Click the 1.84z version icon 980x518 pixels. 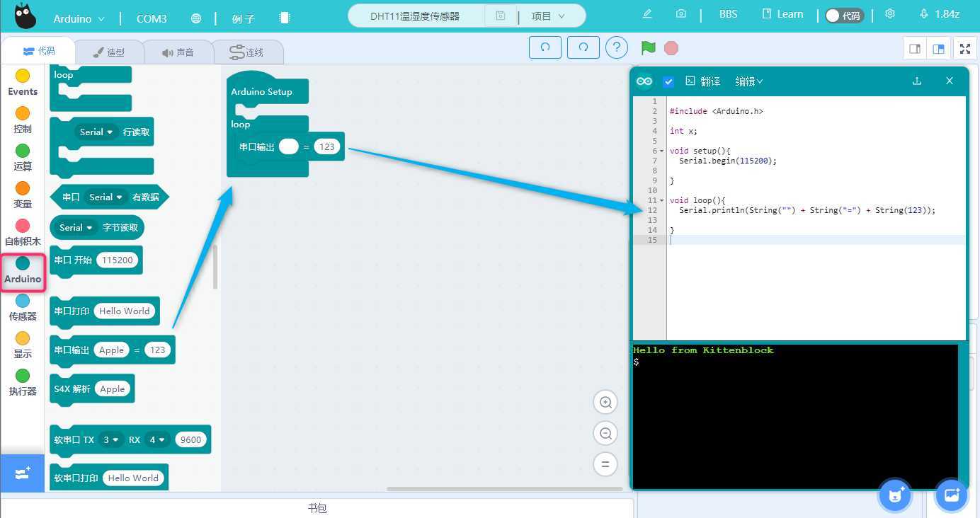pos(940,14)
